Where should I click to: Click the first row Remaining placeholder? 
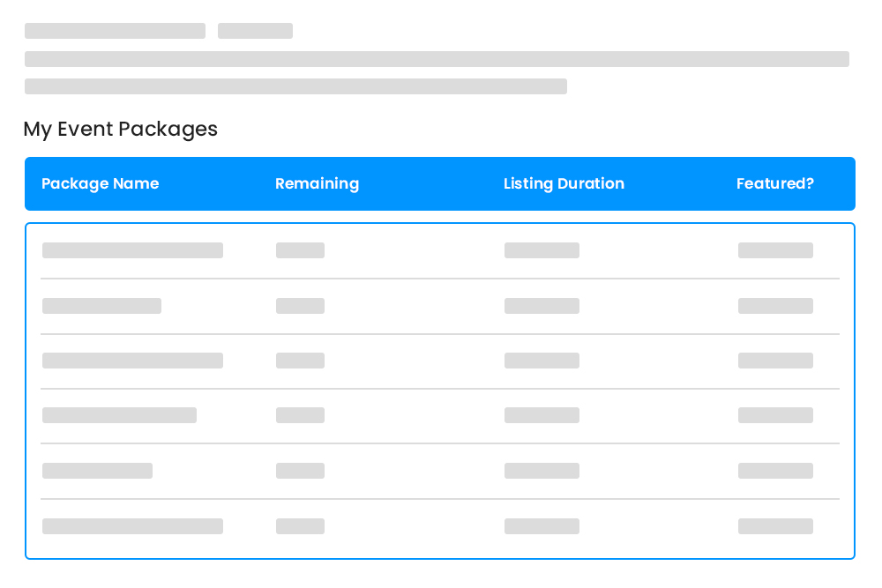[300, 250]
